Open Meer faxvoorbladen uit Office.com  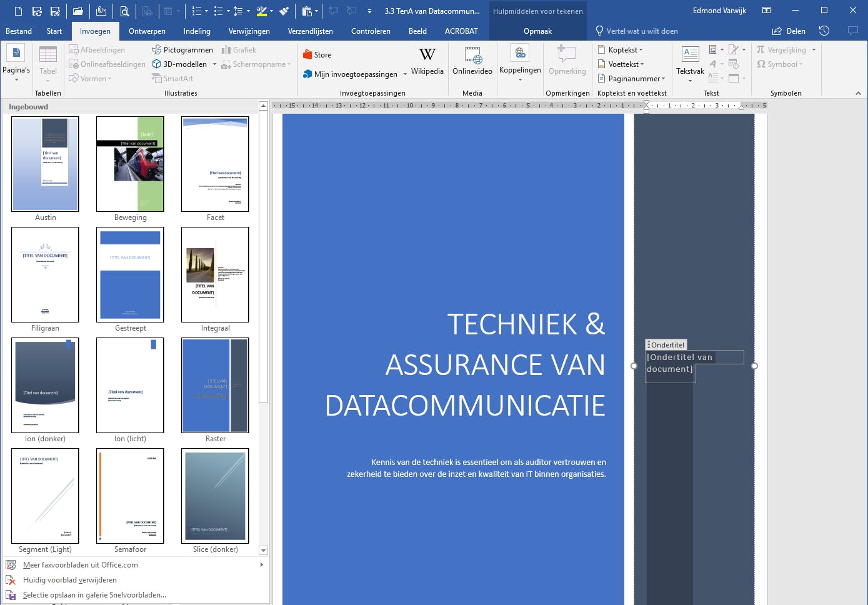tap(81, 565)
